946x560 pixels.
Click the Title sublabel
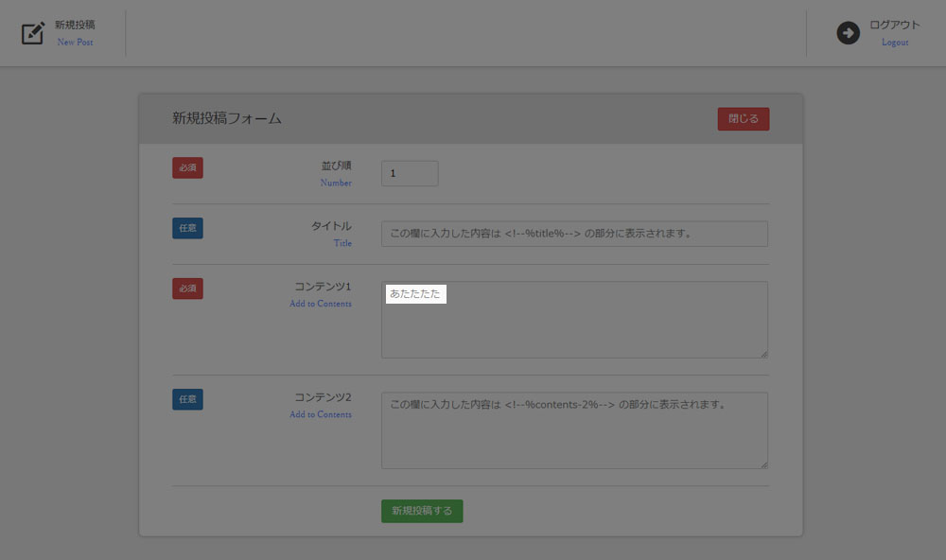342,243
